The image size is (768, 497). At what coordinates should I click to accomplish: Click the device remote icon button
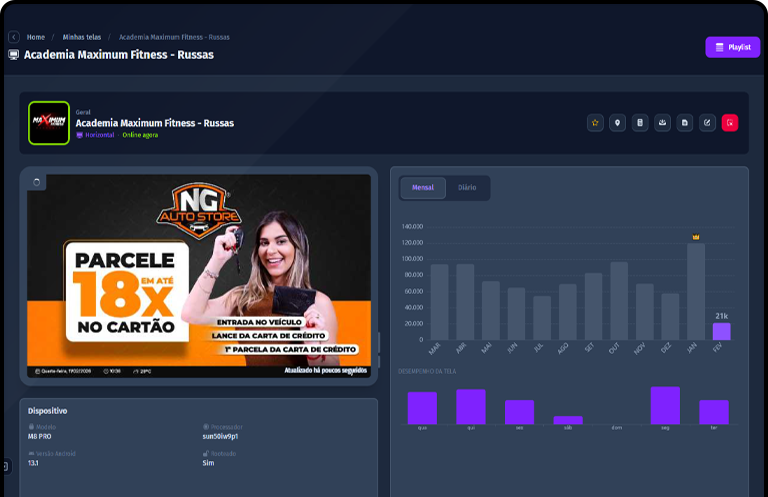tap(640, 123)
